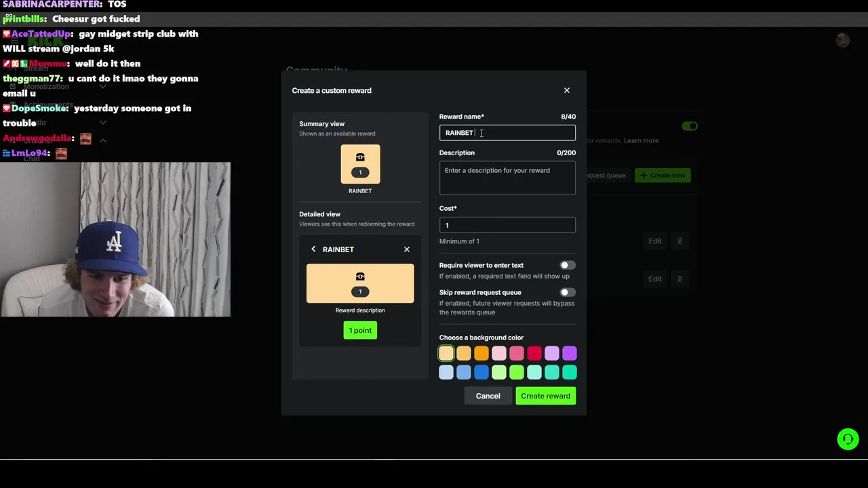Click the RAINBET label under the summary card

click(360, 191)
